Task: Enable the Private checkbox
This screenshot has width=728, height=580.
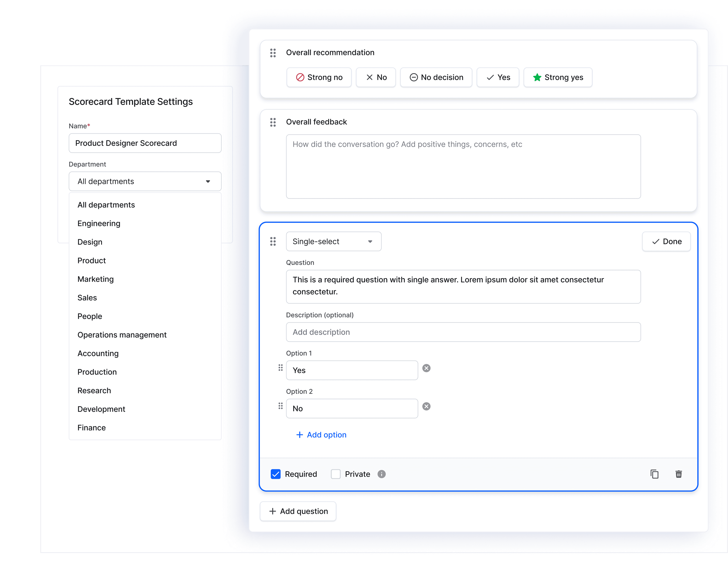Action: [336, 474]
